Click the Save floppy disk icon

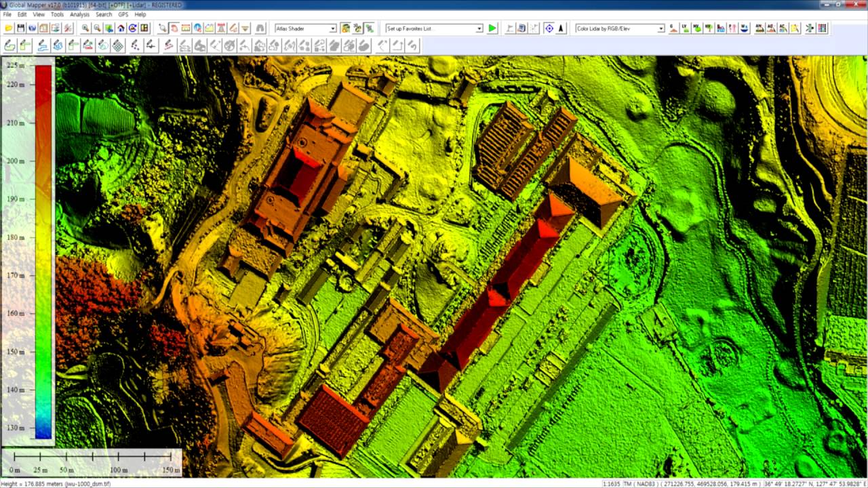point(20,28)
